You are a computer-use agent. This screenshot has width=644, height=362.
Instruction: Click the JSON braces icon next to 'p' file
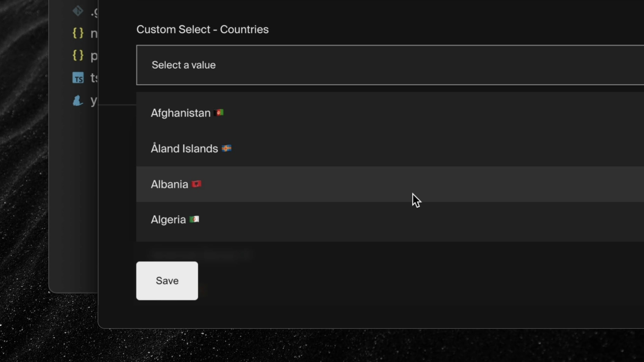pos(77,56)
